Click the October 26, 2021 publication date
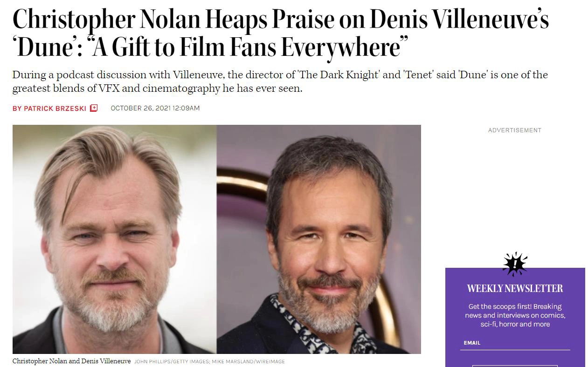The width and height of the screenshot is (588, 367). 155,108
